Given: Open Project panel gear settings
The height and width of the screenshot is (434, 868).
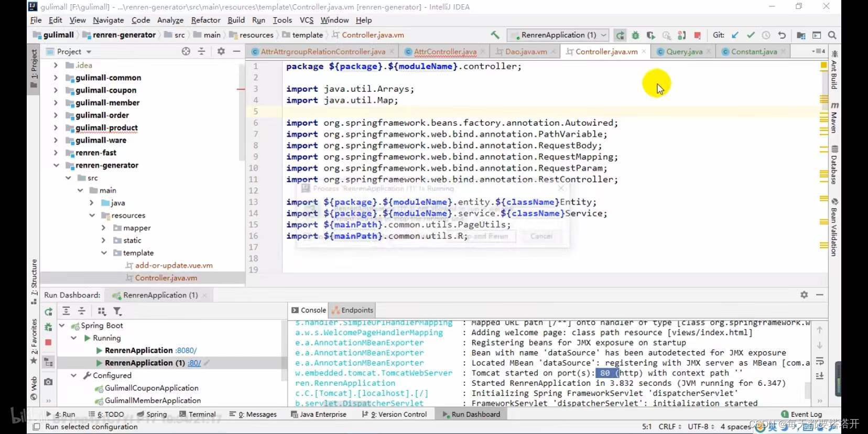Looking at the screenshot, I should (x=221, y=51).
